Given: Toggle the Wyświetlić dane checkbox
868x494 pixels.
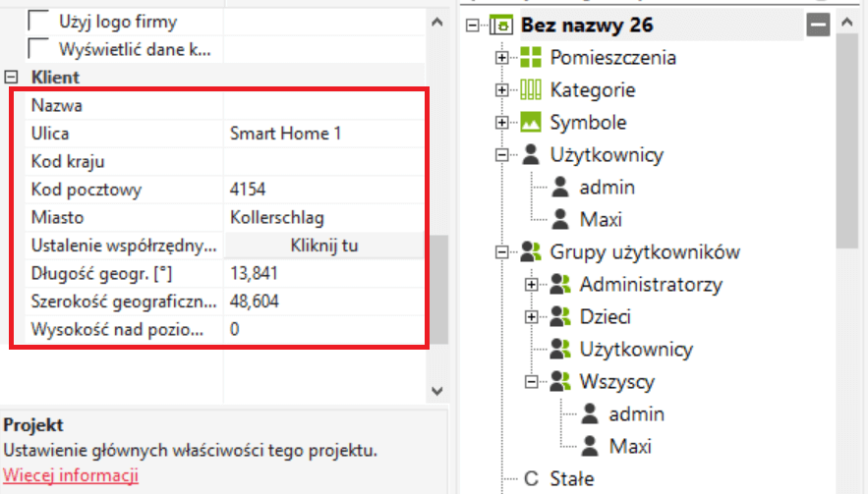Looking at the screenshot, I should [38, 48].
